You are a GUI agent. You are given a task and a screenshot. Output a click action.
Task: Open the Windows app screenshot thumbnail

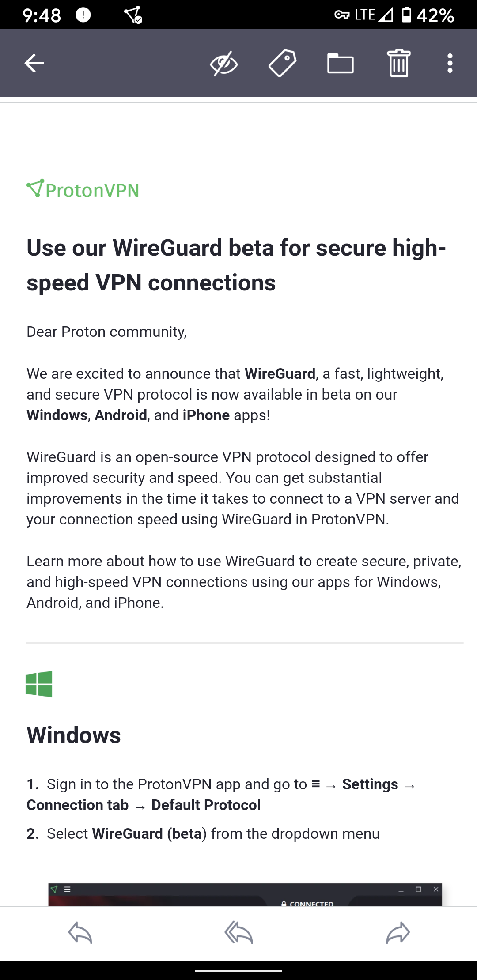pyautogui.click(x=245, y=894)
